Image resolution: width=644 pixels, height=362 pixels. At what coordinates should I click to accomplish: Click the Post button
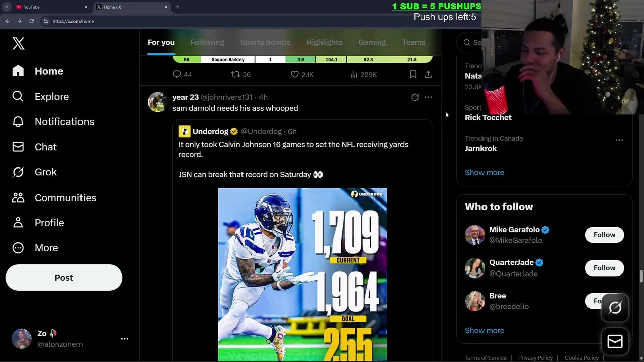[x=64, y=278]
